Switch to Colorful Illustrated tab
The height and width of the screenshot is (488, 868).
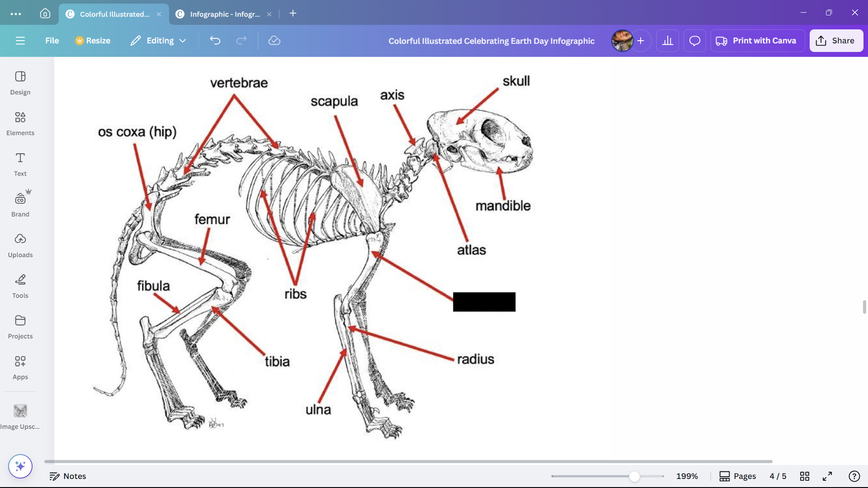pyautogui.click(x=114, y=14)
